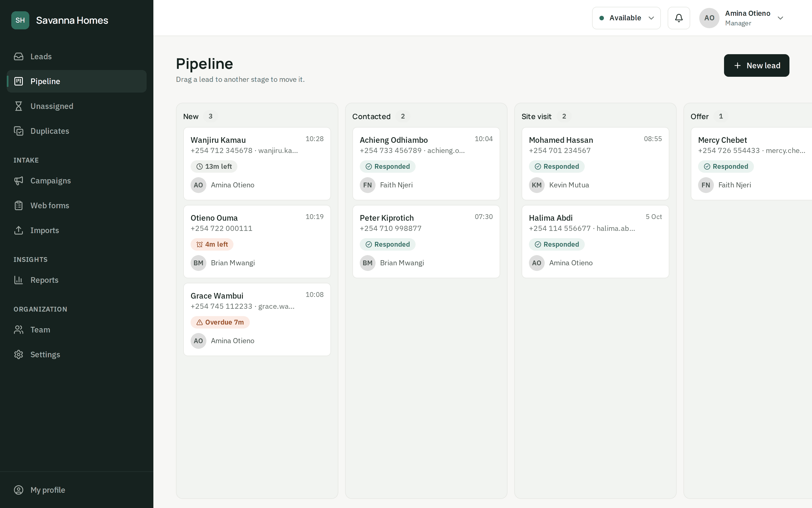Screen dimensions: 812x508
Task: Open Achieng Odhiambo lead card
Action: (426, 164)
